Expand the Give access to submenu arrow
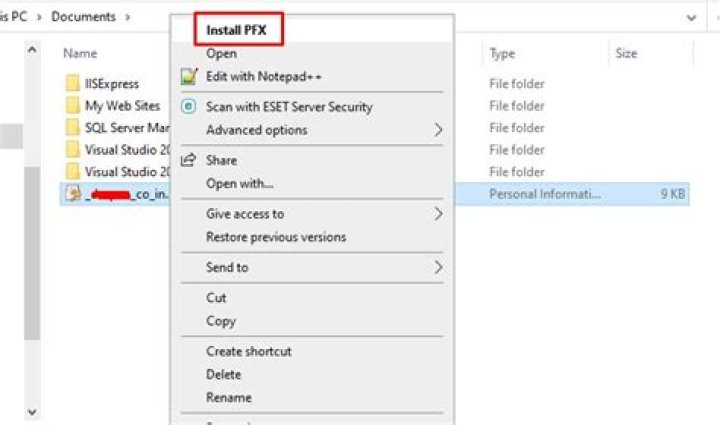This screenshot has width=720, height=425. [x=438, y=214]
